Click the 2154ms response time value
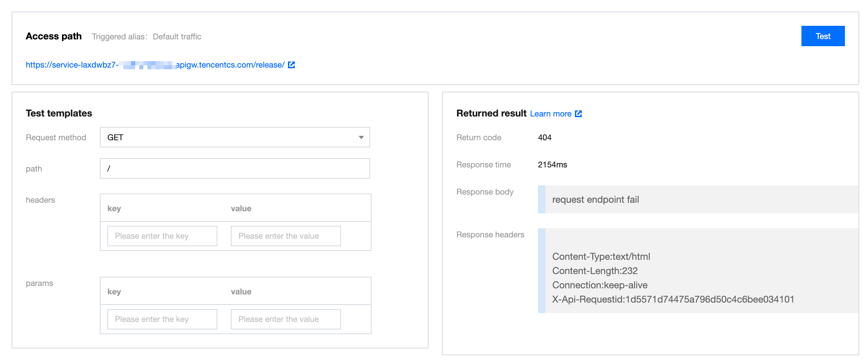Image resolution: width=868 pixels, height=362 pixels. coord(552,165)
